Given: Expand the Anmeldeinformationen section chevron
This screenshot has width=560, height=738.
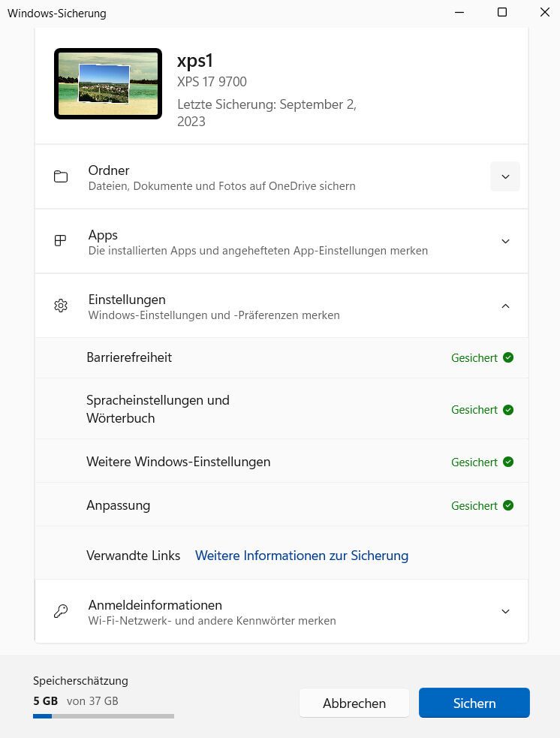Looking at the screenshot, I should coord(505,611).
